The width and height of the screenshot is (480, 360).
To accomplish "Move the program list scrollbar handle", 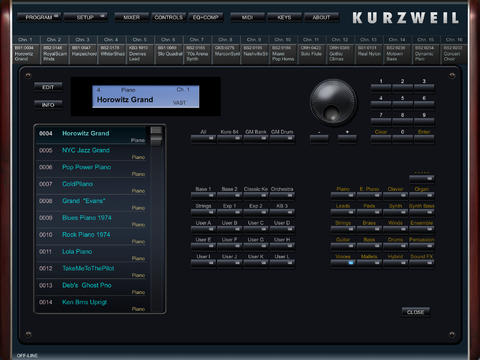I will click(x=156, y=136).
